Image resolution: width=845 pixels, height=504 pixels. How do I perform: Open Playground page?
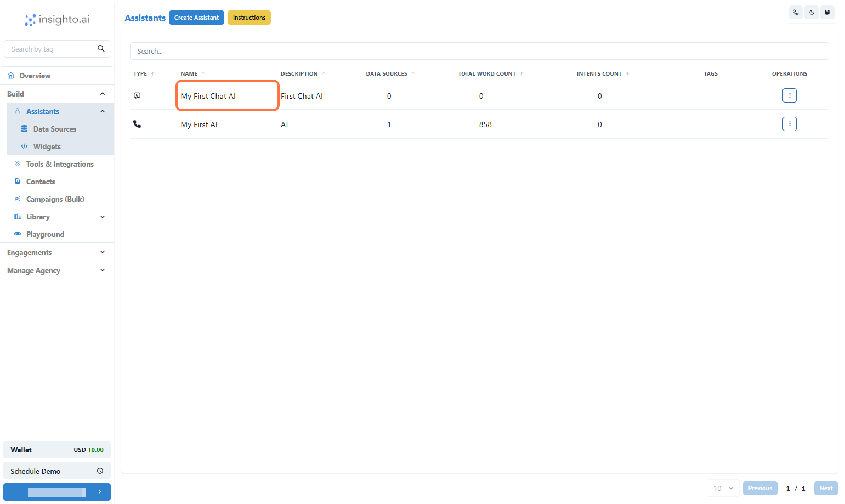point(45,234)
